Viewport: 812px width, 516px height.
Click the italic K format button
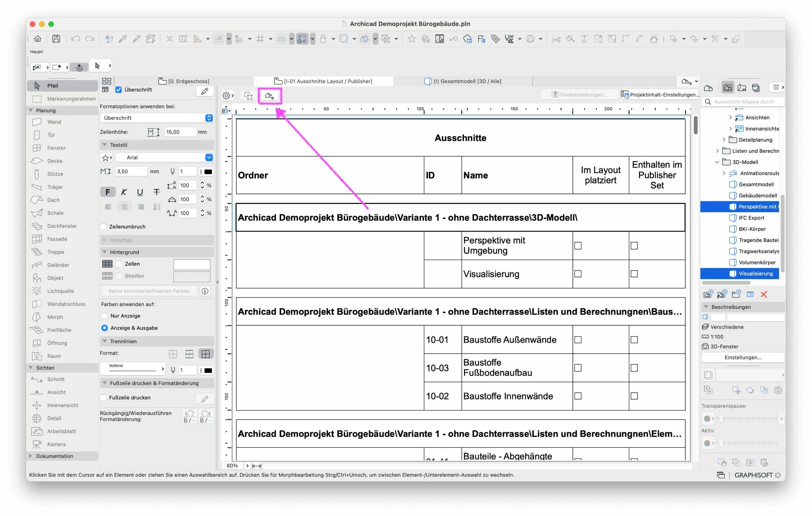coord(124,192)
